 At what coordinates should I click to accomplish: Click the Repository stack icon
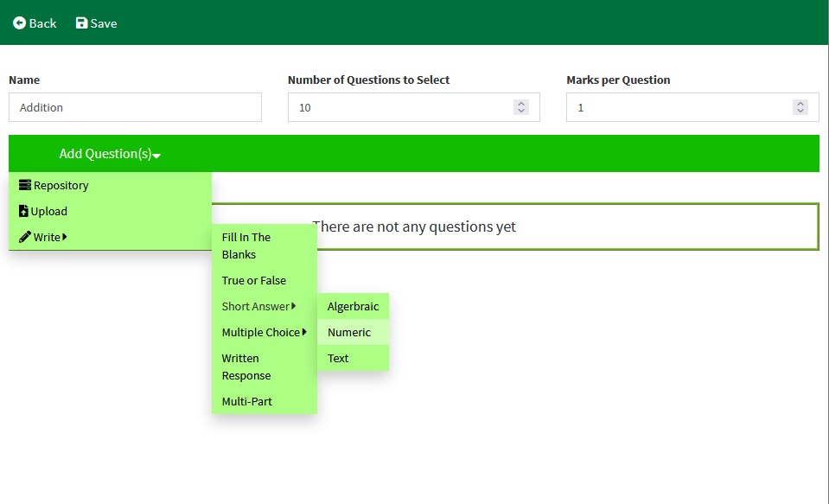pos(24,185)
